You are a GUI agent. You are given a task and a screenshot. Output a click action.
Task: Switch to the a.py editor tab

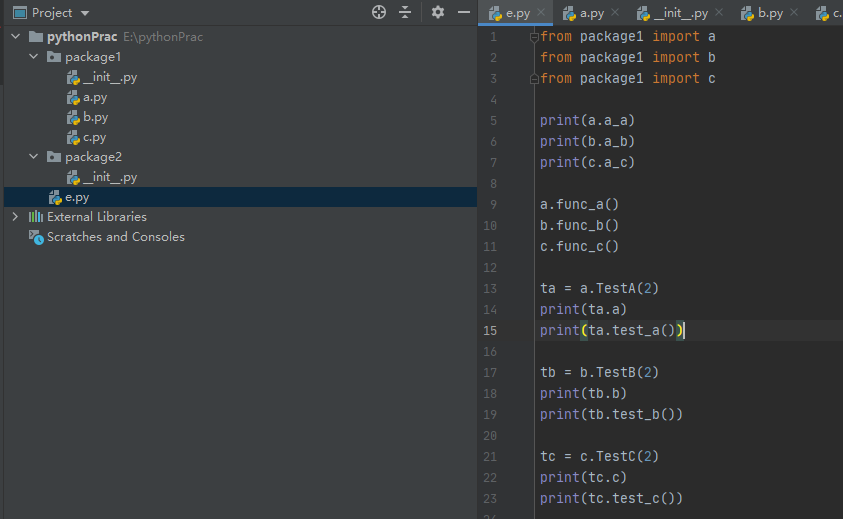pos(592,13)
